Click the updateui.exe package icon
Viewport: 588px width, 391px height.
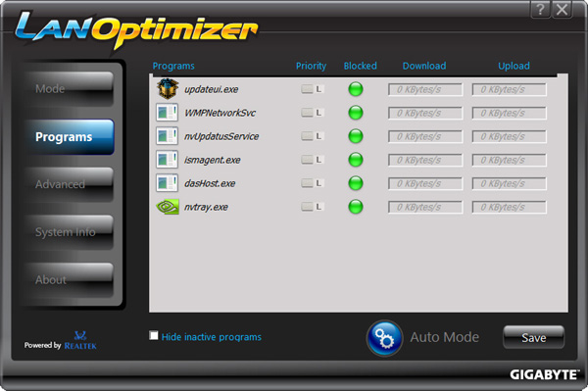[x=168, y=89]
